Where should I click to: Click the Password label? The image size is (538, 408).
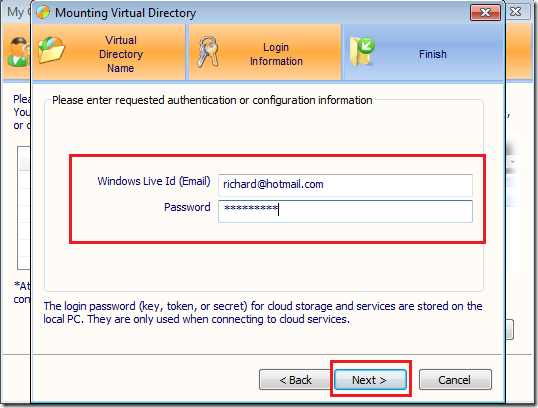(x=187, y=207)
